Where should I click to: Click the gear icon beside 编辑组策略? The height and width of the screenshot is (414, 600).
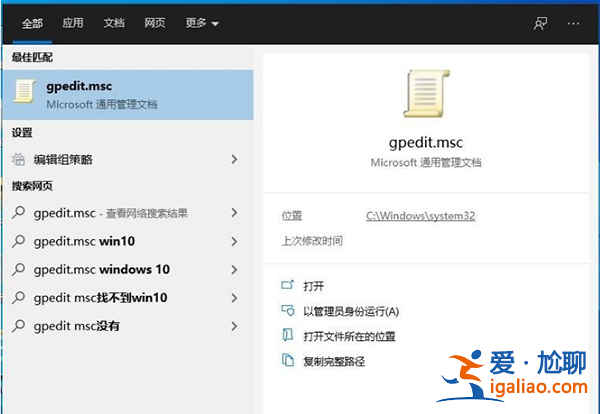(18, 159)
